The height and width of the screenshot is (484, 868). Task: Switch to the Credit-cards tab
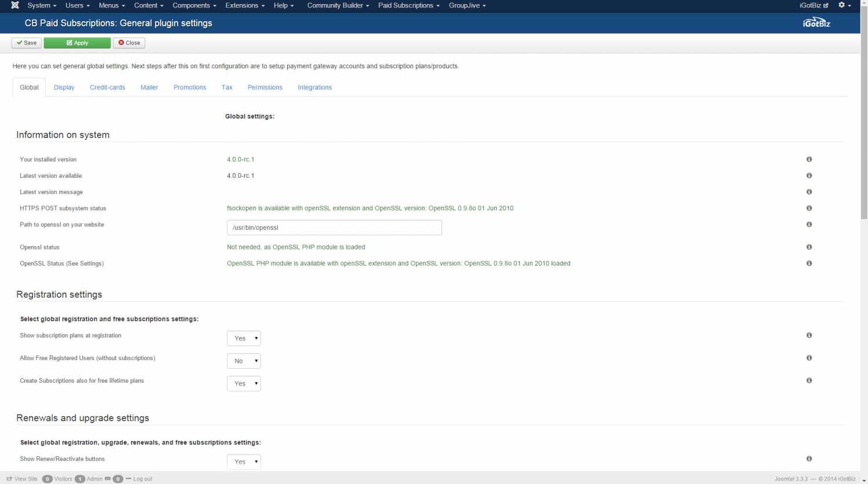(x=108, y=87)
